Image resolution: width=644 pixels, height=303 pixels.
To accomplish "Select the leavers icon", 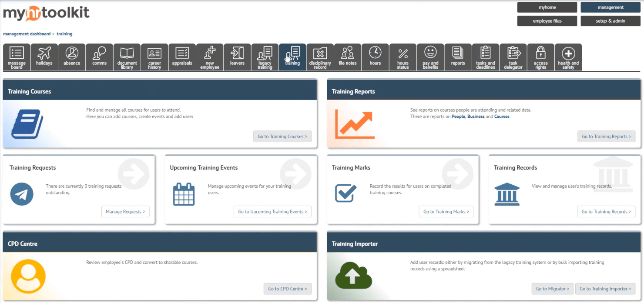I will click(x=237, y=57).
